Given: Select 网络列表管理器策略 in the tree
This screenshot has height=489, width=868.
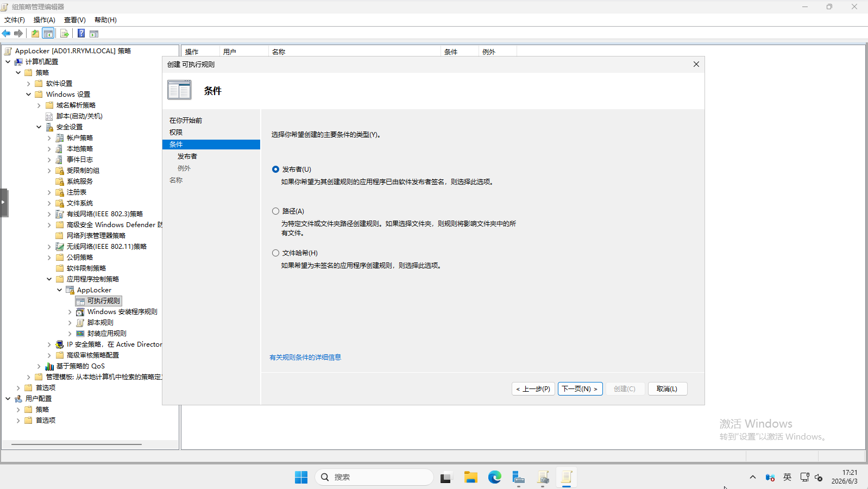Looking at the screenshot, I should tap(96, 236).
